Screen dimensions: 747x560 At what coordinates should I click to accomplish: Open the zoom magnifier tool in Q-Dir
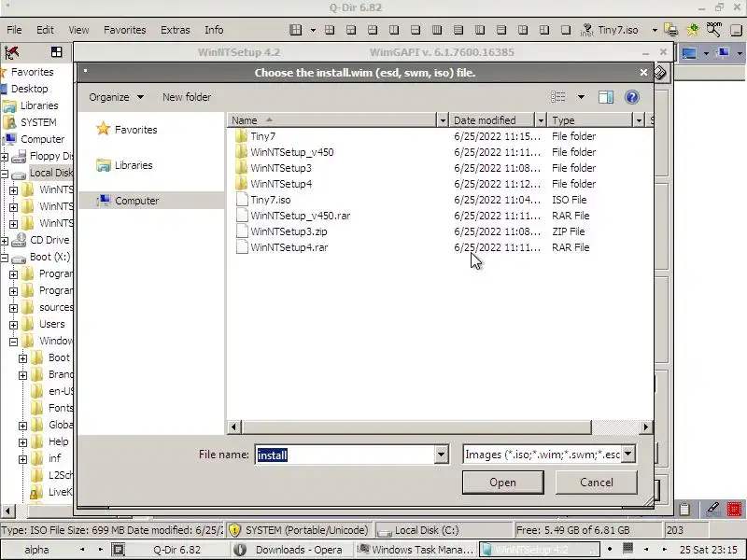tap(713, 30)
